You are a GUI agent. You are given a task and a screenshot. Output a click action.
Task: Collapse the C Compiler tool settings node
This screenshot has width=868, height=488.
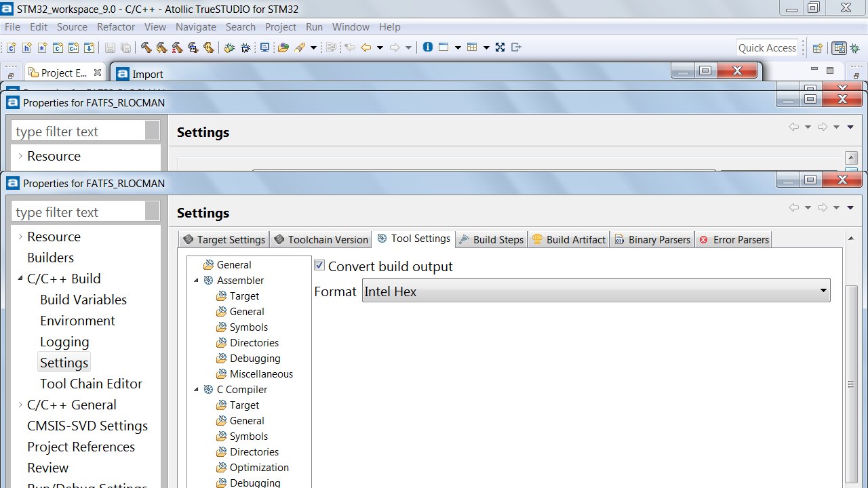pyautogui.click(x=197, y=390)
